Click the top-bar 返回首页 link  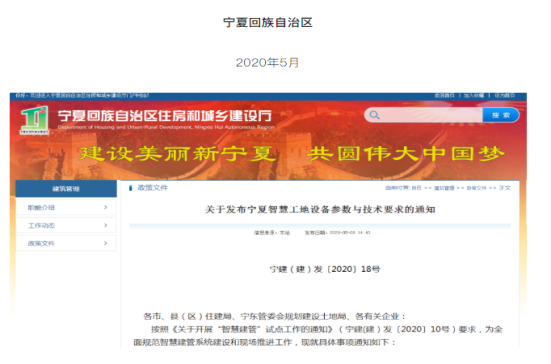pos(444,95)
